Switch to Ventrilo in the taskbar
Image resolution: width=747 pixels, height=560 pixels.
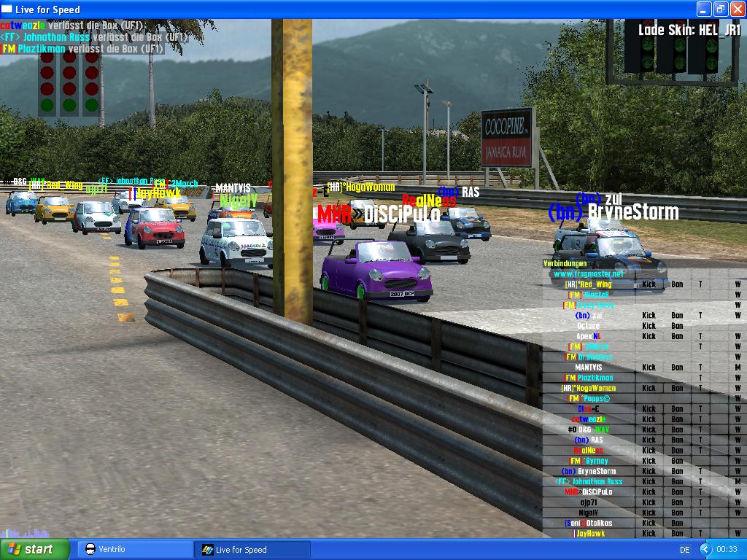coord(135,550)
